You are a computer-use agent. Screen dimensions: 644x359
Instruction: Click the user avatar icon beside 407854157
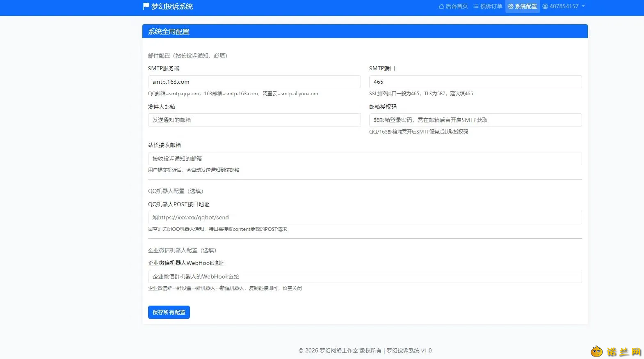point(545,6)
